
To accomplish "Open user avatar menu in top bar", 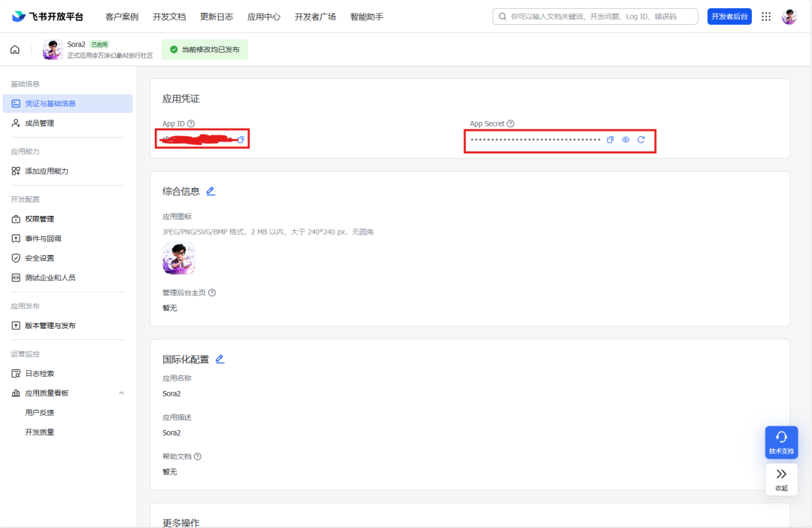I will pyautogui.click(x=789, y=17).
